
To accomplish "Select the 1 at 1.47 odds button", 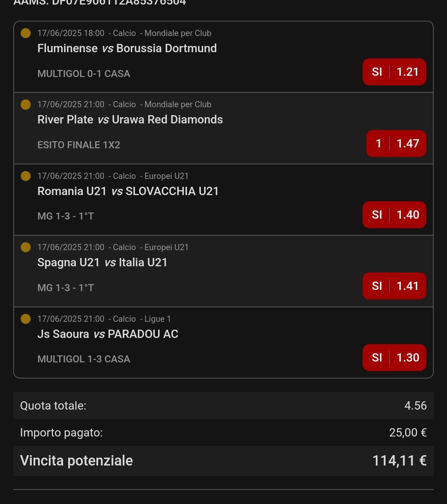I will (x=396, y=144).
